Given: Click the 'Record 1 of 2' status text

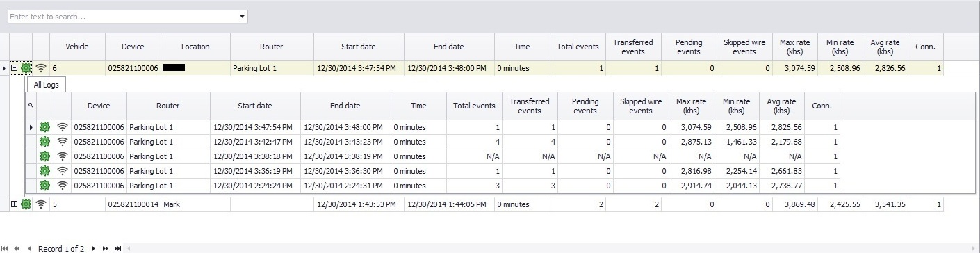Looking at the screenshot, I should 61,248.
